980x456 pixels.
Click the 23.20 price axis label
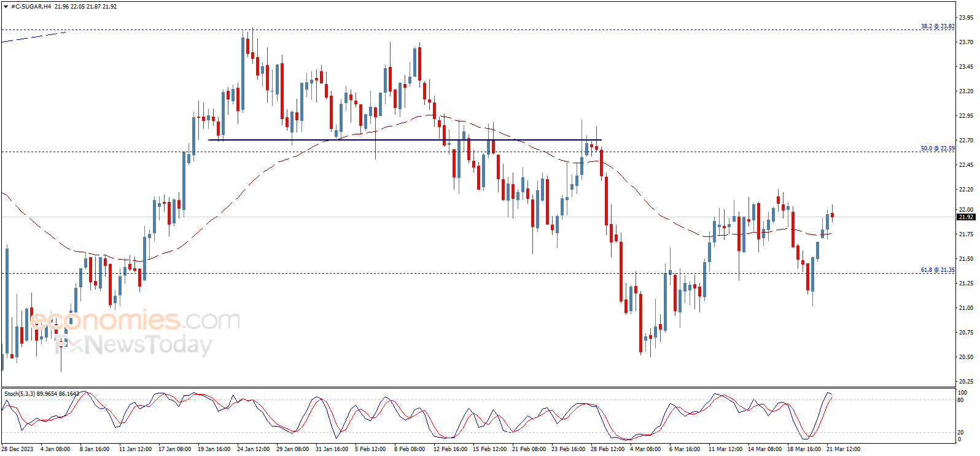[966, 91]
